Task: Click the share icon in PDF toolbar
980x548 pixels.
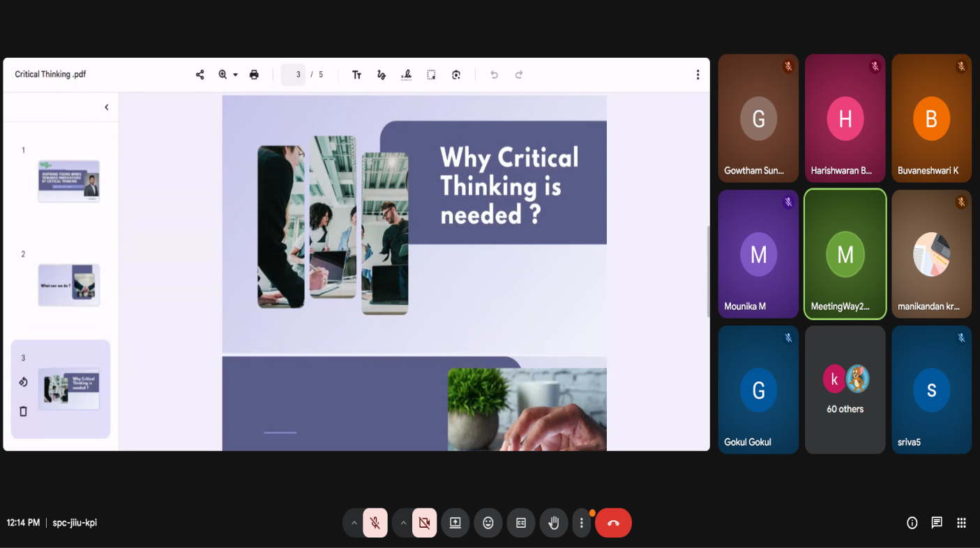Action: pos(200,75)
